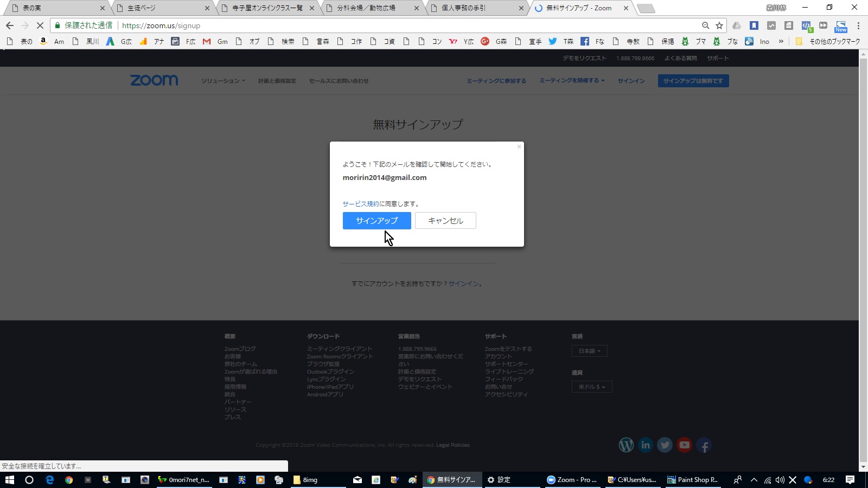
Task: Switch to the 個人事務の手引 tab
Action: pos(478,8)
